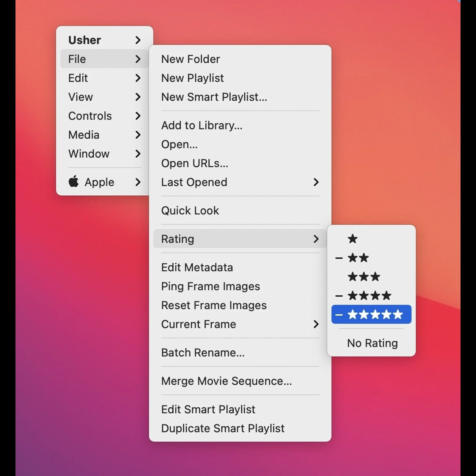The width and height of the screenshot is (476, 476).
Task: Open the Window submenu
Action: pyautogui.click(x=104, y=154)
